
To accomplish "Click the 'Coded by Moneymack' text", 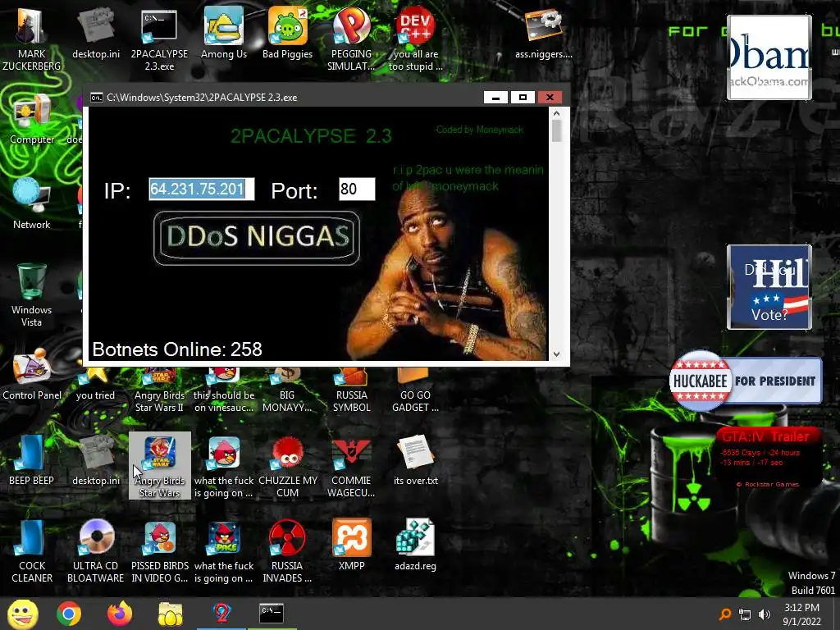I will pos(479,130).
